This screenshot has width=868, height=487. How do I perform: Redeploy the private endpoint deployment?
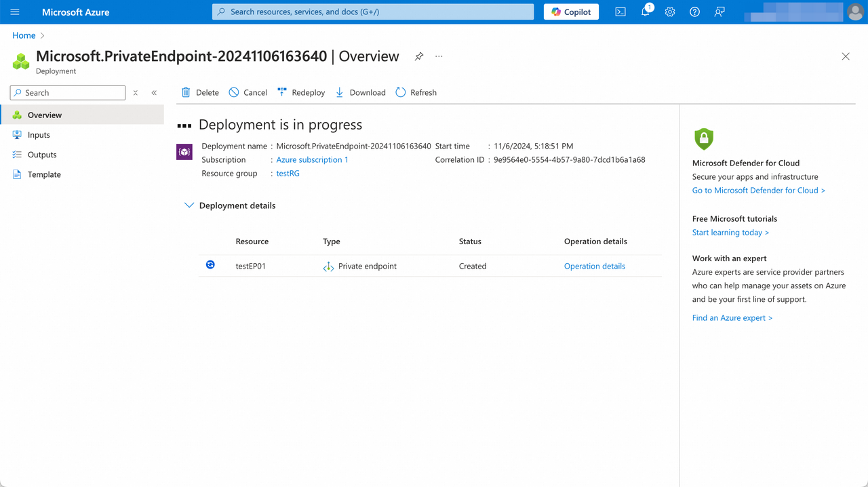300,92
